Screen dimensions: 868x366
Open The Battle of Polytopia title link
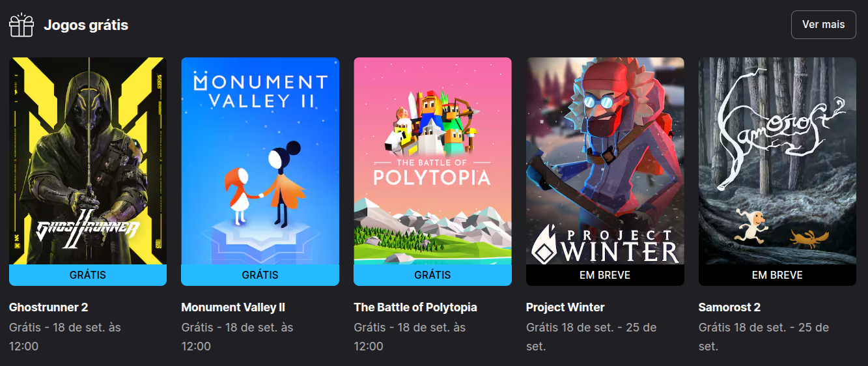pyautogui.click(x=415, y=307)
